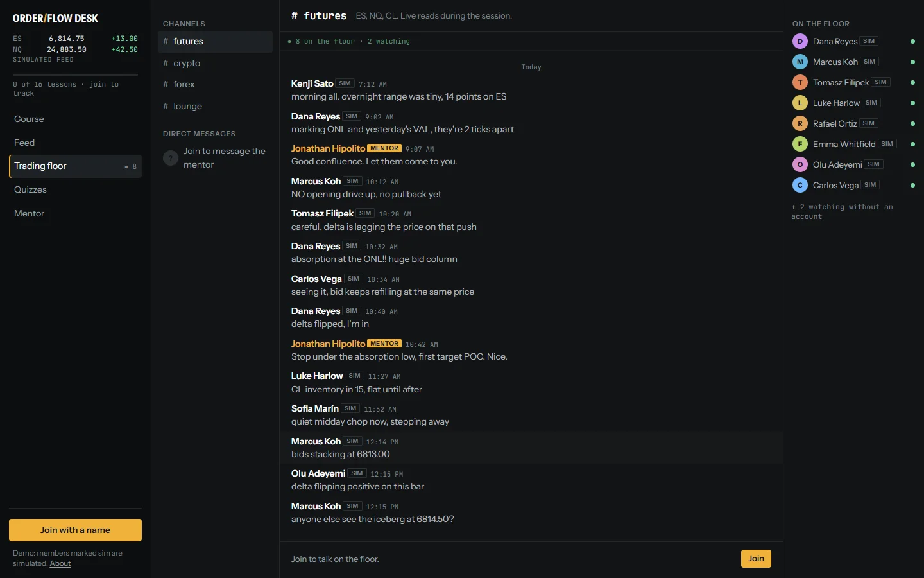Click '+ 2 watching without an account' text
The image size is (924, 578).
pos(842,212)
